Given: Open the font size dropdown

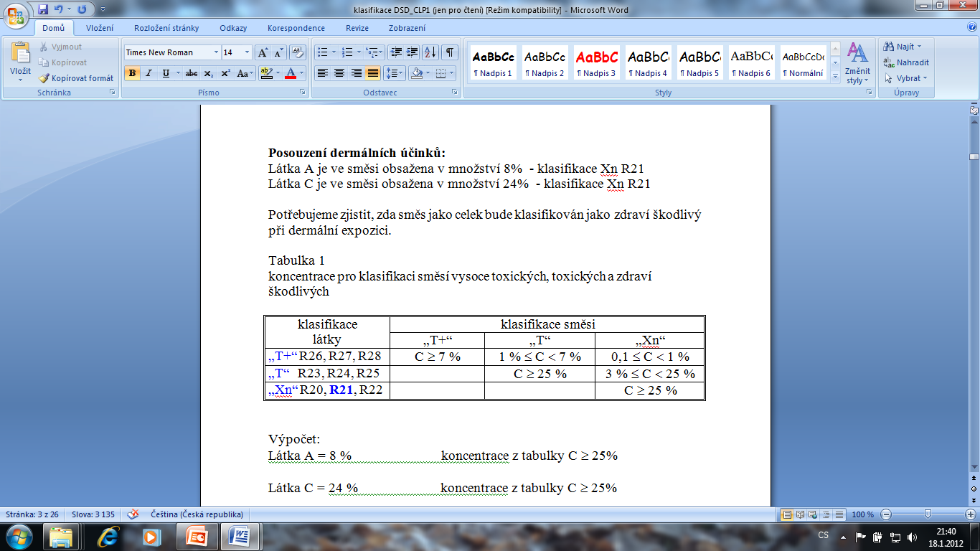Looking at the screenshot, I should 248,52.
